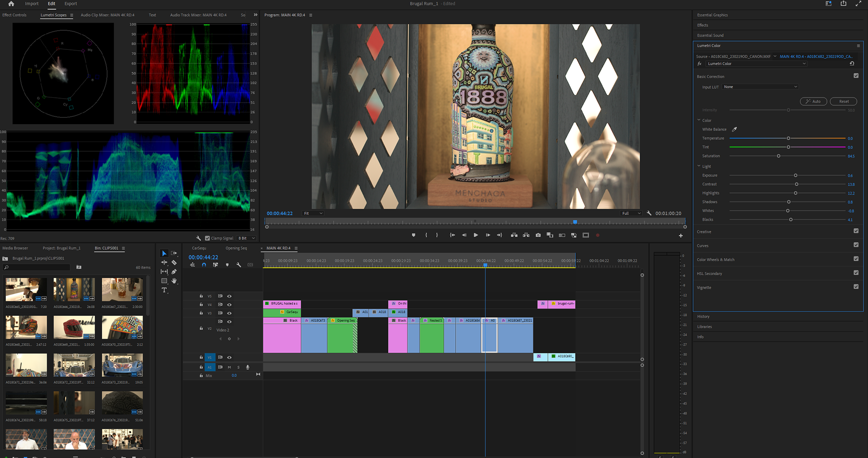868x458 pixels.
Task: Select the Ripple Edit tool
Action: pyautogui.click(x=164, y=262)
